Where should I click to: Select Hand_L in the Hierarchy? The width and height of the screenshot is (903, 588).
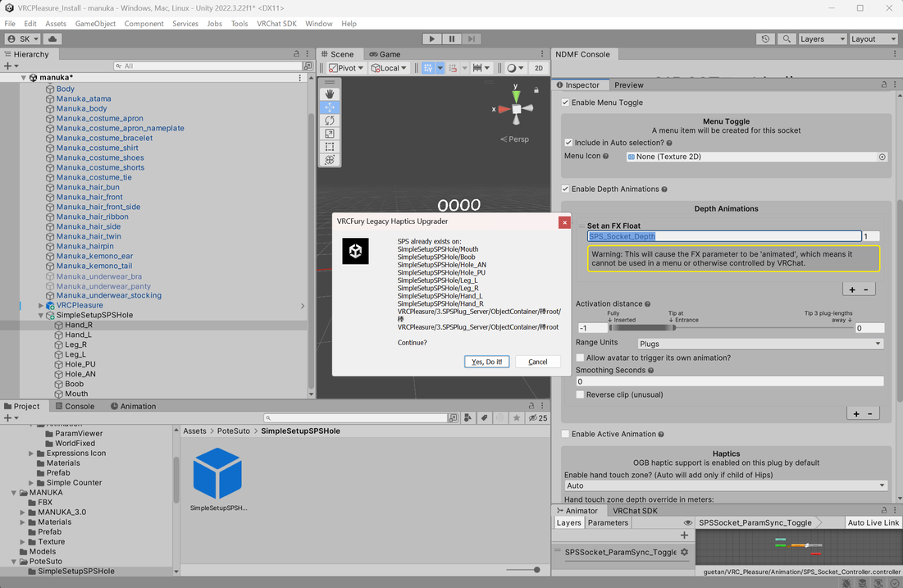[78, 335]
